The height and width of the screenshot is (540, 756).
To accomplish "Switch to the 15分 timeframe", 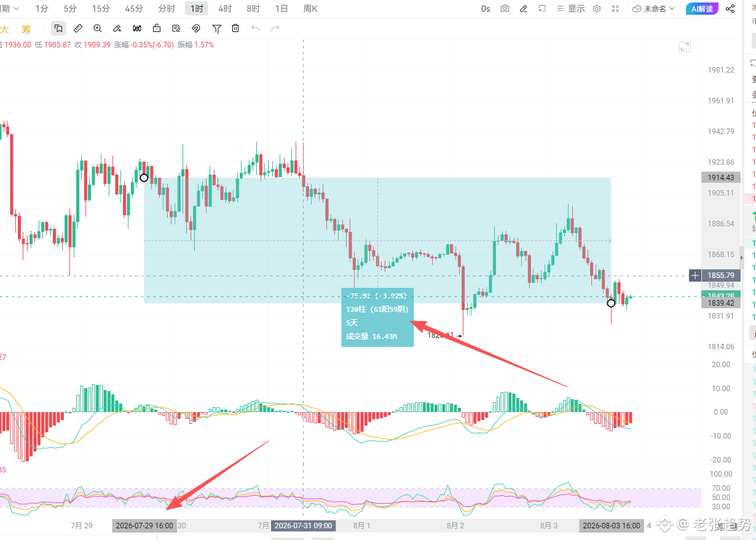I will tap(101, 9).
